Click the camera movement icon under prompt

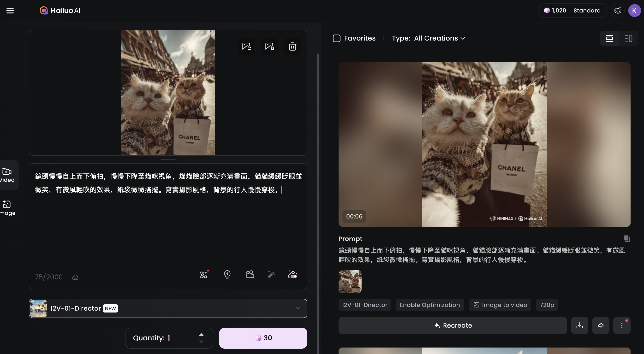250,275
